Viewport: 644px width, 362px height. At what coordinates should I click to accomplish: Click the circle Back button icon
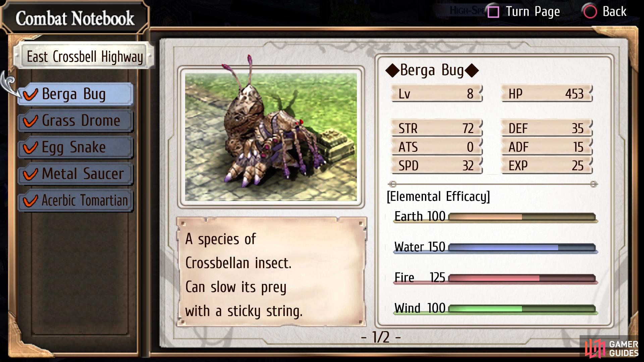[x=590, y=12]
